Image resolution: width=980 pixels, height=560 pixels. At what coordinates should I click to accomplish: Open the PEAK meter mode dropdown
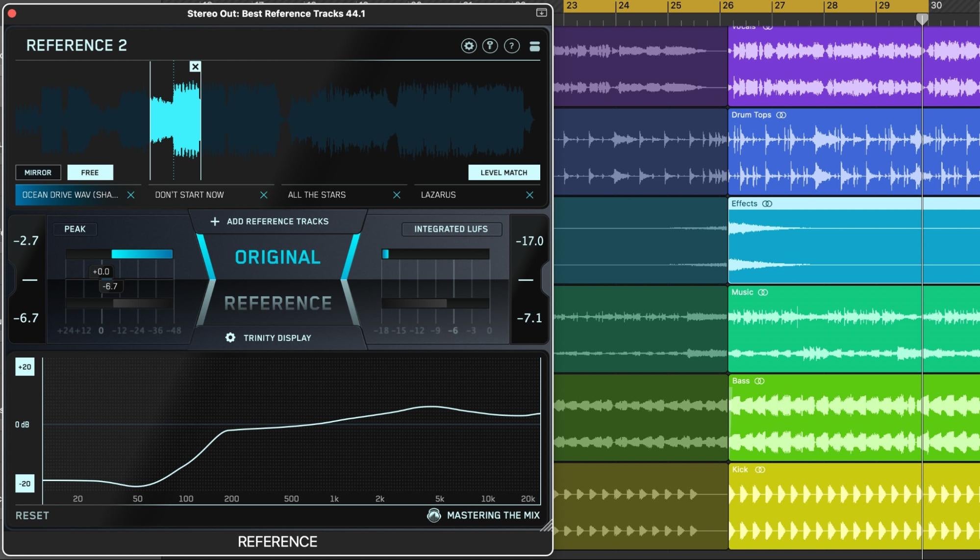point(75,229)
